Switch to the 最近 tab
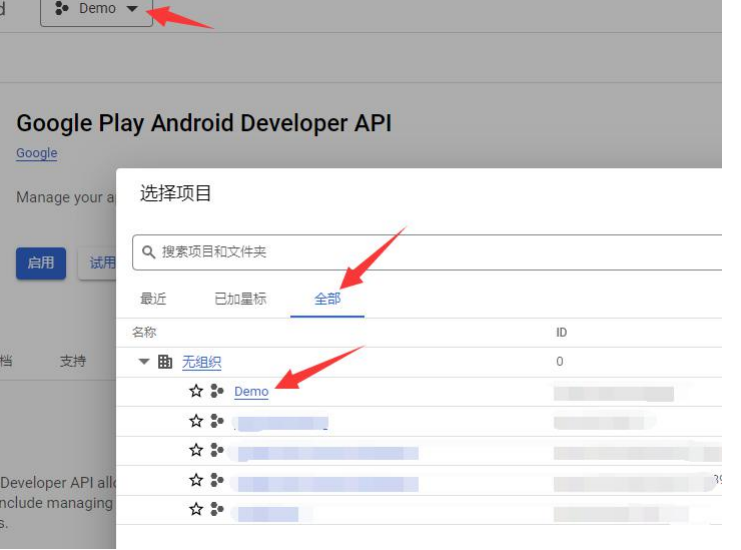Image resolution: width=741 pixels, height=550 pixels. [153, 299]
